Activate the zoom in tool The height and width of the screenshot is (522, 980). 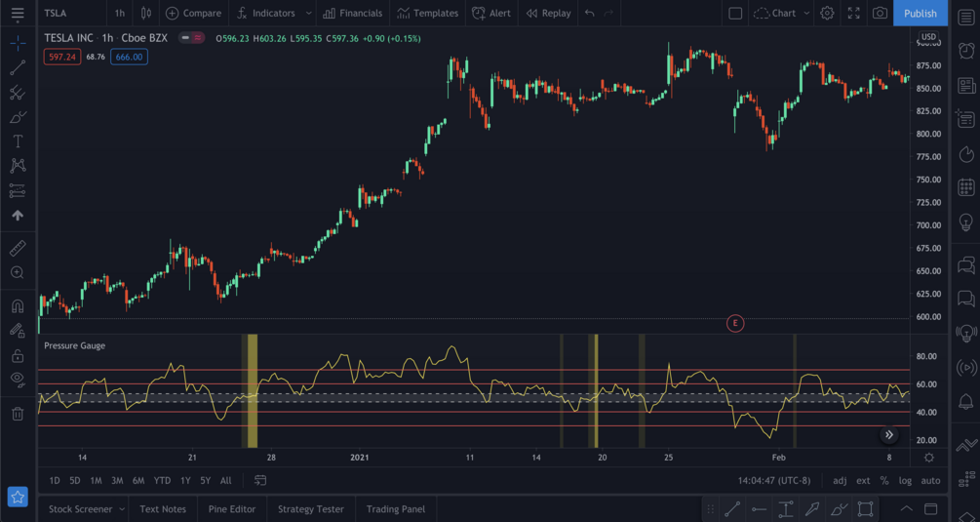point(18,272)
